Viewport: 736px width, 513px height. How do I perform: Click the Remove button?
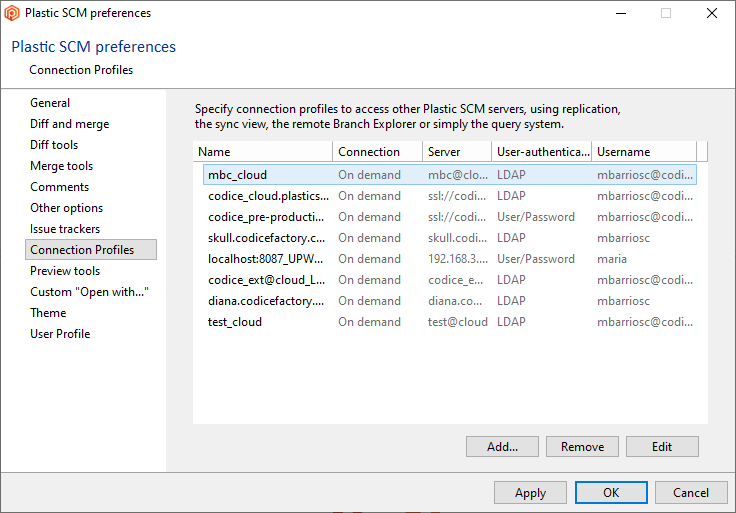pos(582,446)
